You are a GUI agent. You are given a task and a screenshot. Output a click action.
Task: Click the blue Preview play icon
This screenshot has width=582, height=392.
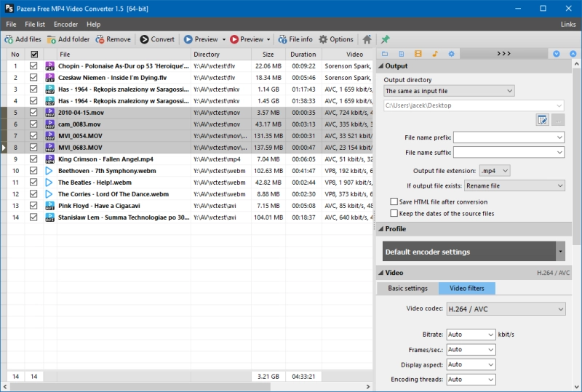[x=188, y=39]
